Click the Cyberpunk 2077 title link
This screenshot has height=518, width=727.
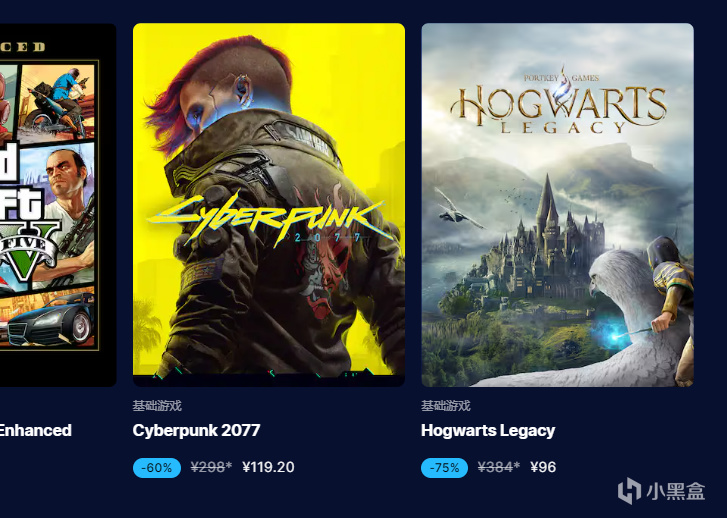[196, 430]
